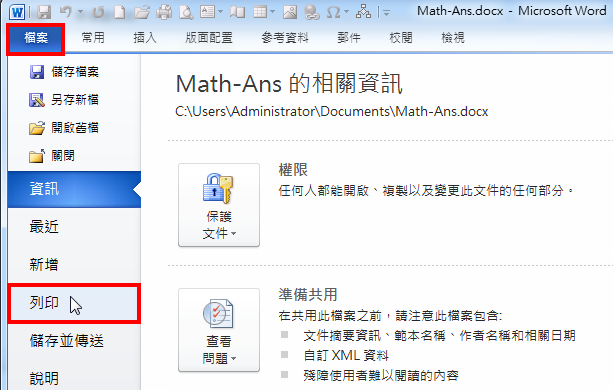The height and width of the screenshot is (390, 613).
Task: Switch to the 版面配置 ribbon tab
Action: (209, 38)
